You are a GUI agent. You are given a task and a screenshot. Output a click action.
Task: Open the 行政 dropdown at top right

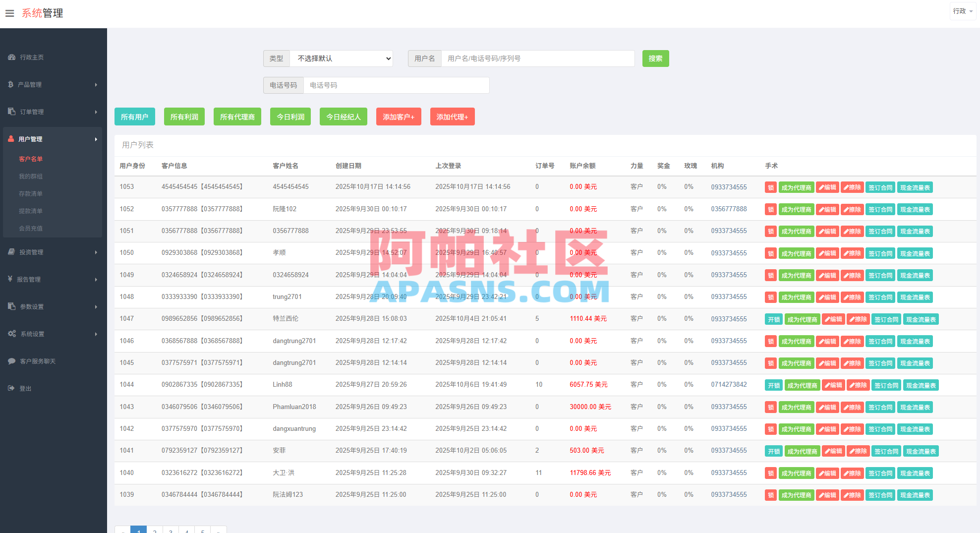click(x=962, y=11)
